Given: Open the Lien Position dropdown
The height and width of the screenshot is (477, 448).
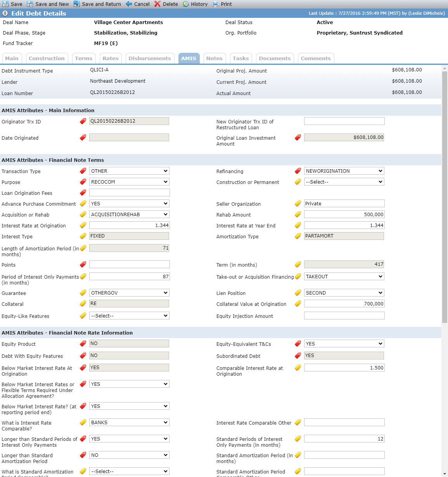Looking at the screenshot, I should (x=344, y=293).
